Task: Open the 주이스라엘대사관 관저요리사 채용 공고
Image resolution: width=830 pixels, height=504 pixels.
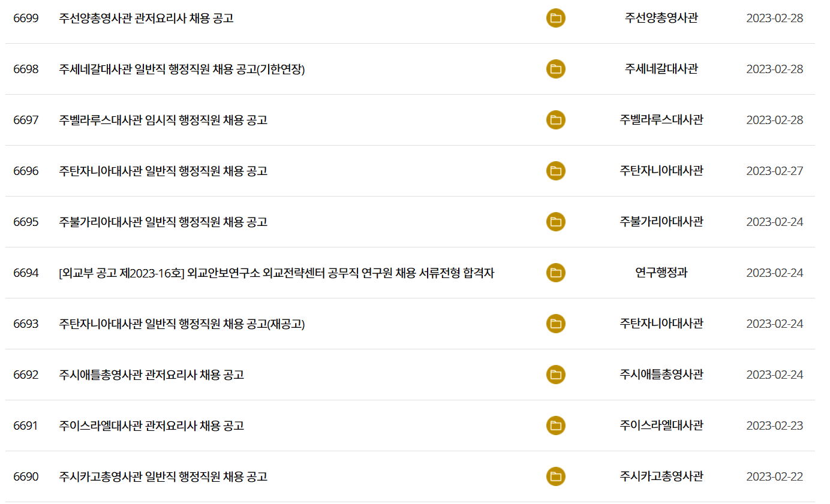Action: click(150, 425)
